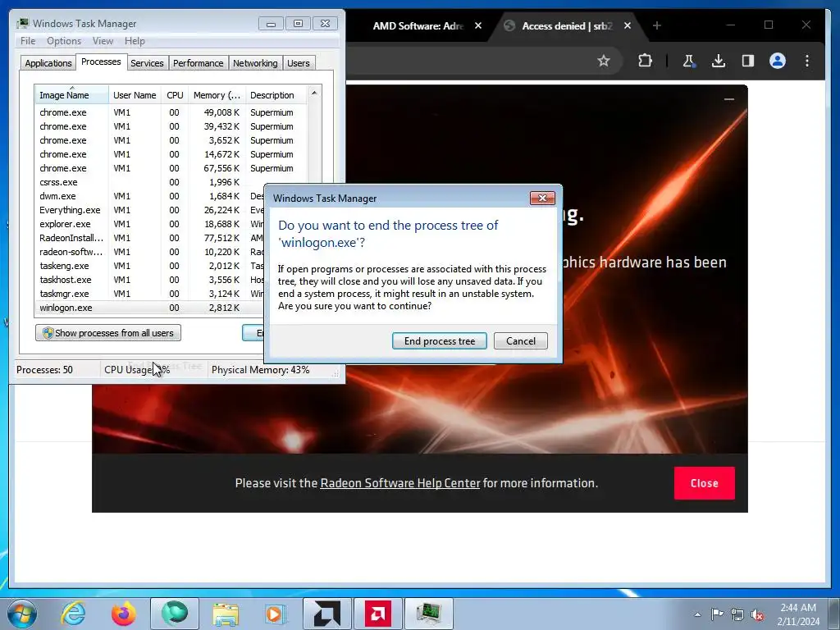Open a new browser tab
This screenshot has width=840, height=630.
(x=657, y=25)
